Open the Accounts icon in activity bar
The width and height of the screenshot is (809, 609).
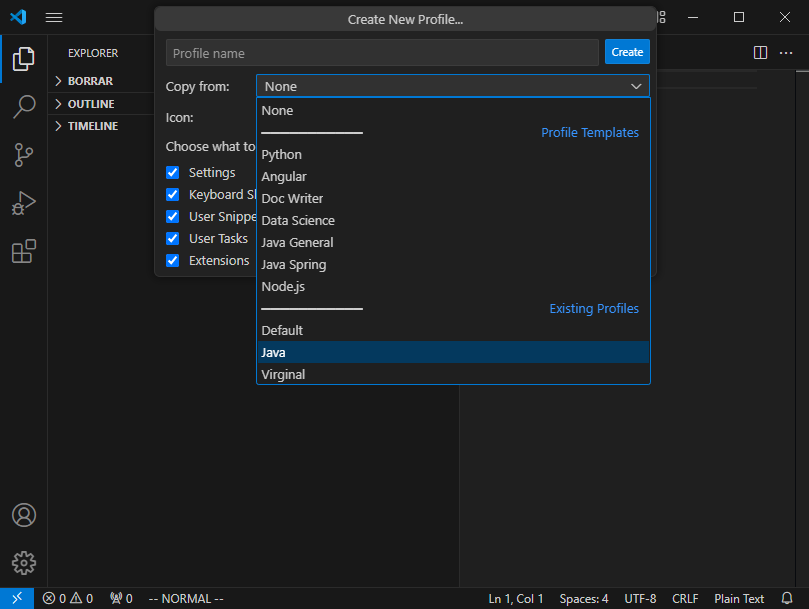pos(24,515)
